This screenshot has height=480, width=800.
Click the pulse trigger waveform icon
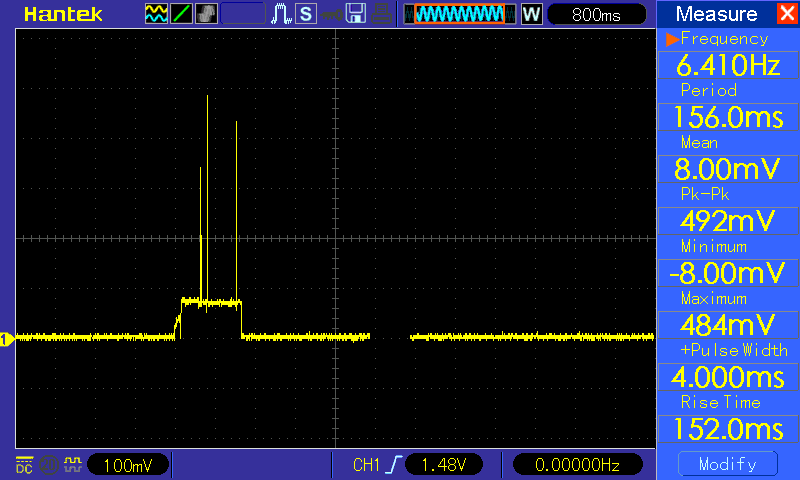point(281,14)
